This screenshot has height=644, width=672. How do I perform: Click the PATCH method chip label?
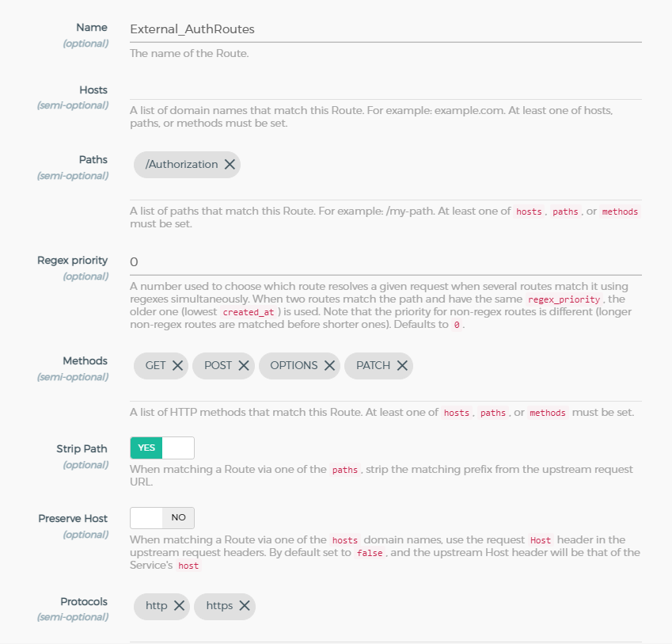tap(373, 366)
